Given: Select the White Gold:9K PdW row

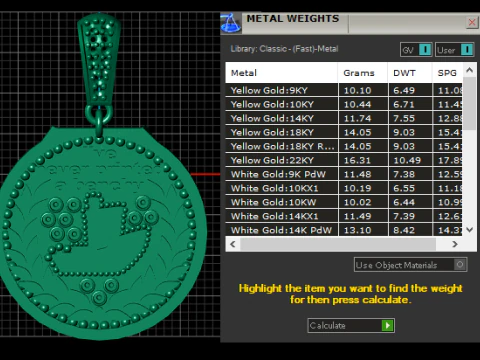Looking at the screenshot, I should coord(344,174).
